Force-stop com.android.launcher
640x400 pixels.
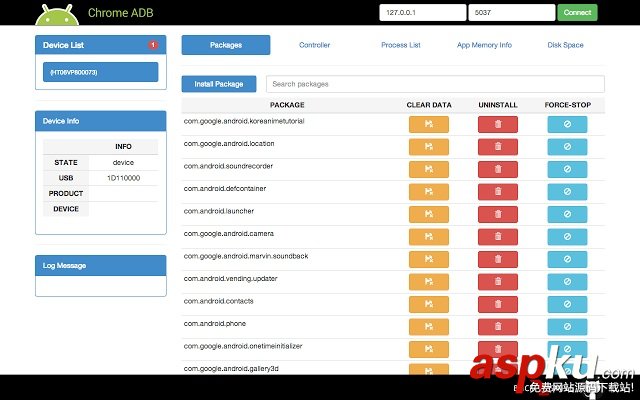(567, 214)
